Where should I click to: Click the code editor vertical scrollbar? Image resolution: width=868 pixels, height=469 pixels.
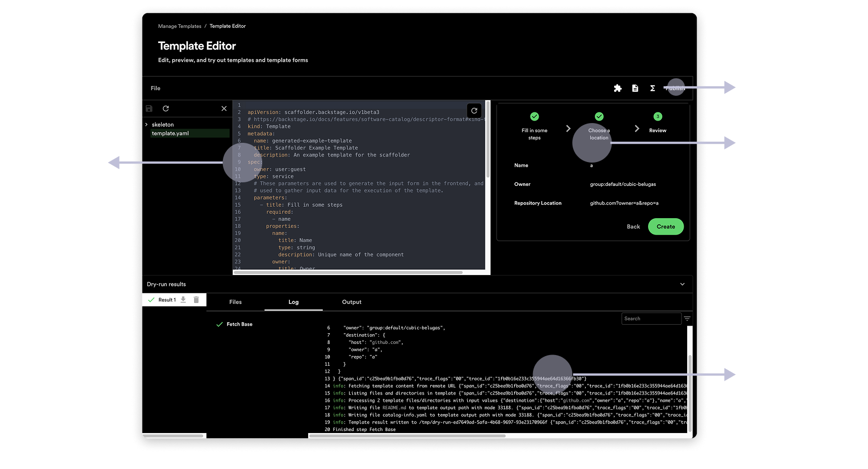[487, 139]
